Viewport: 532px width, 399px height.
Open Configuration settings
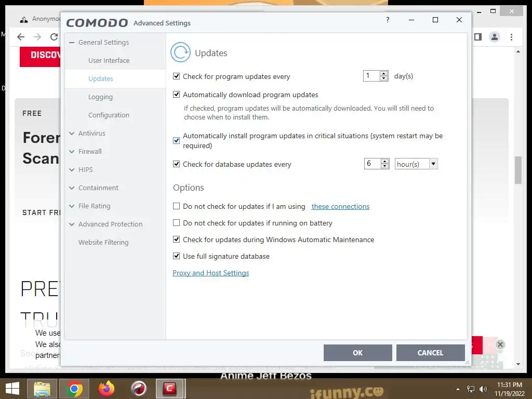109,115
